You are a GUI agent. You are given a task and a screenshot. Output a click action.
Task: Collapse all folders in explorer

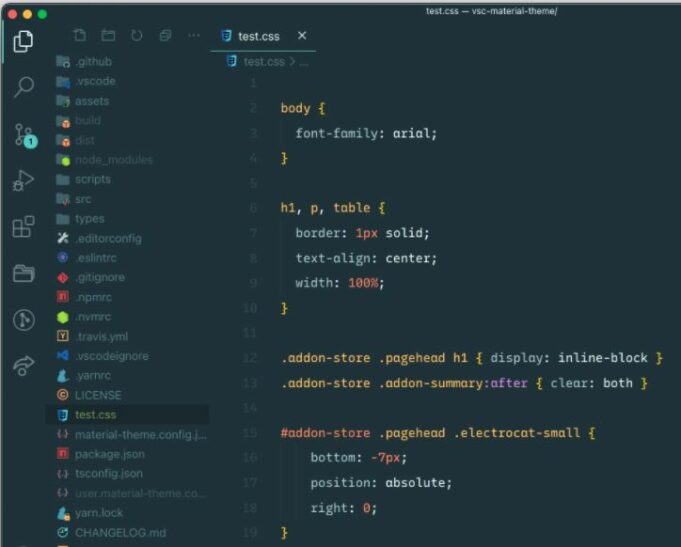pos(165,36)
